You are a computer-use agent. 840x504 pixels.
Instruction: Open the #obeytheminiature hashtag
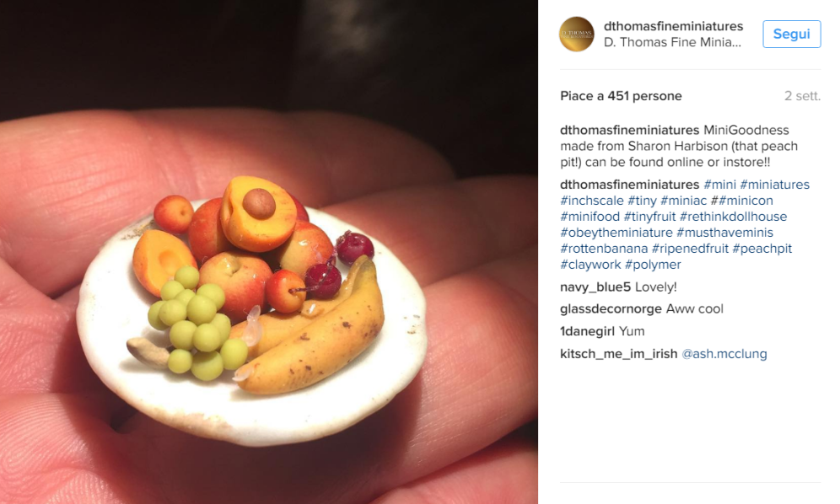click(616, 233)
